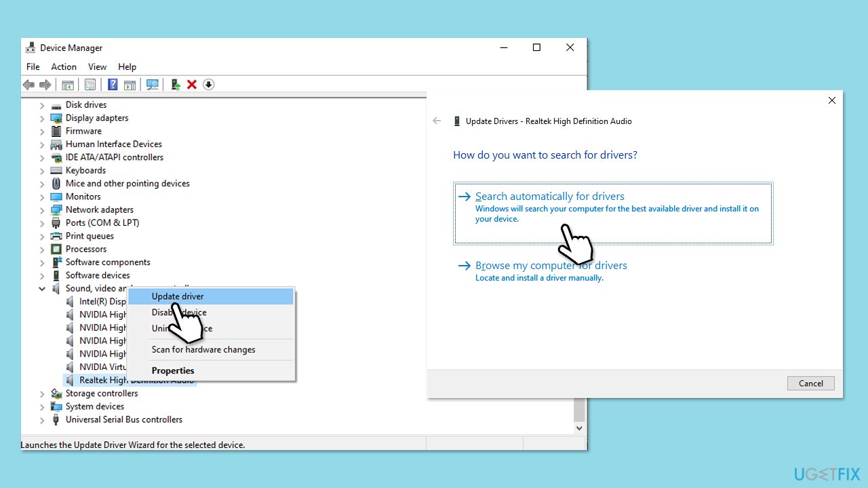This screenshot has width=868, height=488.
Task: Open the View menu
Action: [x=97, y=66]
